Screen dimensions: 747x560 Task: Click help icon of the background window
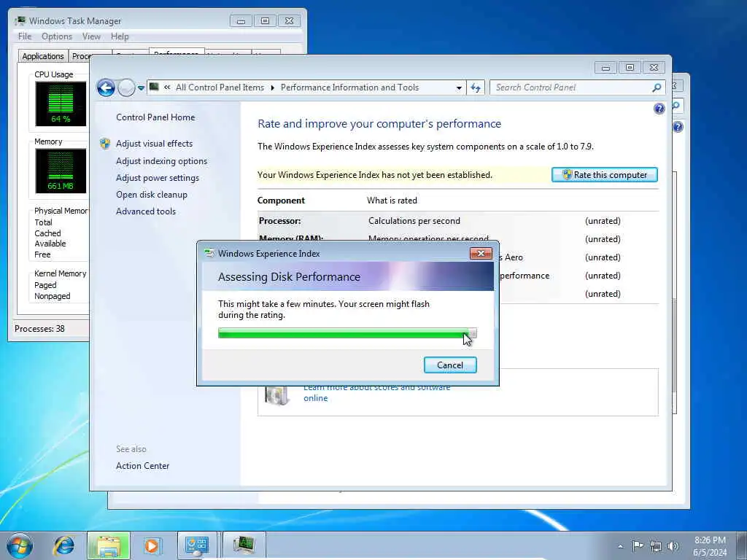click(x=678, y=127)
